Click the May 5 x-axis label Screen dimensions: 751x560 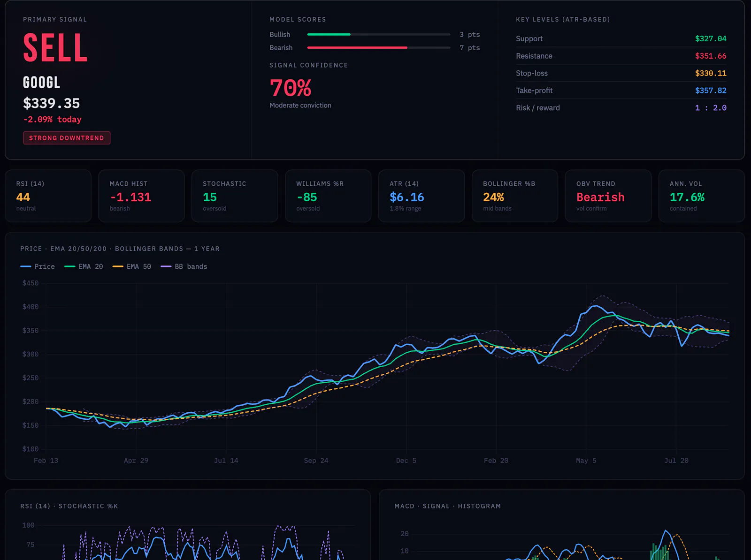pos(586,461)
